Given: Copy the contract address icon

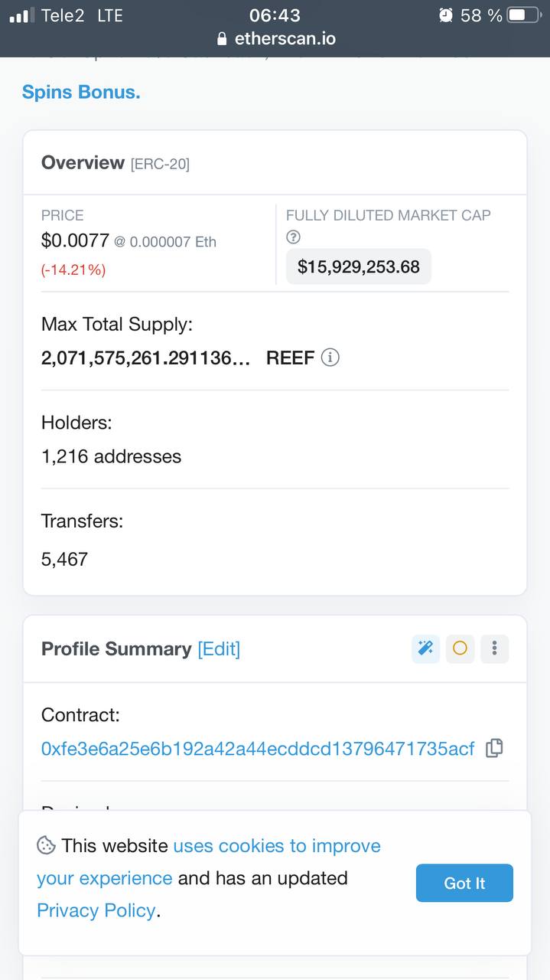Looking at the screenshot, I should (494, 748).
